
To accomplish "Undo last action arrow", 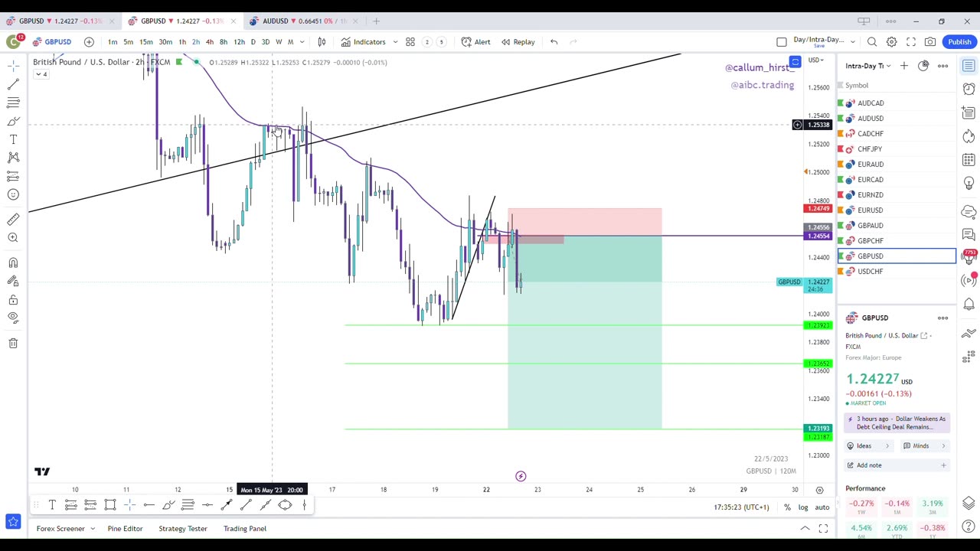I will tap(554, 42).
